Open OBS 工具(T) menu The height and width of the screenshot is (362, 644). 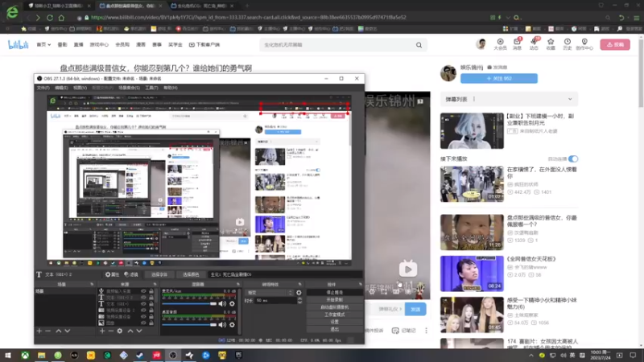click(x=151, y=88)
